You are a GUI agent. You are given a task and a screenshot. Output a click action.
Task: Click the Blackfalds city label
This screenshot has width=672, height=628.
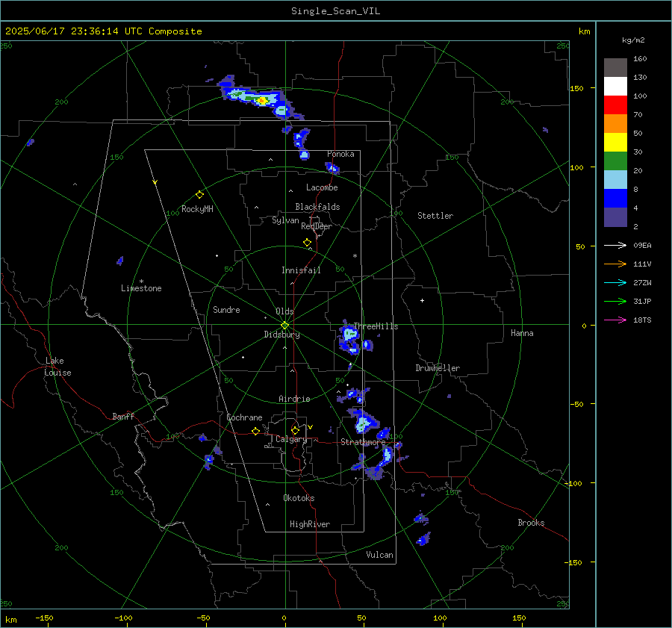tap(317, 207)
